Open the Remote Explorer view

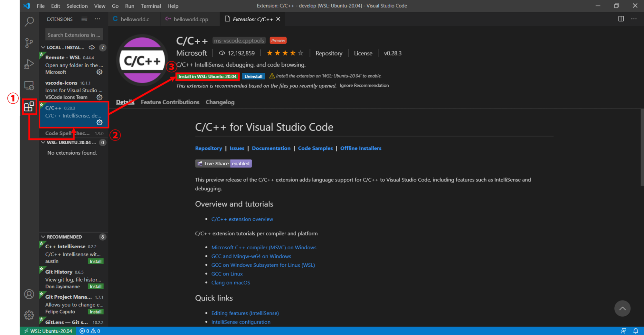tap(29, 85)
